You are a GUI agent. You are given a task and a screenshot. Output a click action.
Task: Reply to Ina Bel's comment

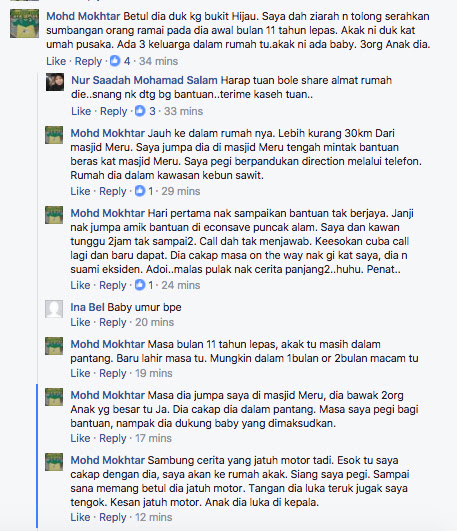112,322
